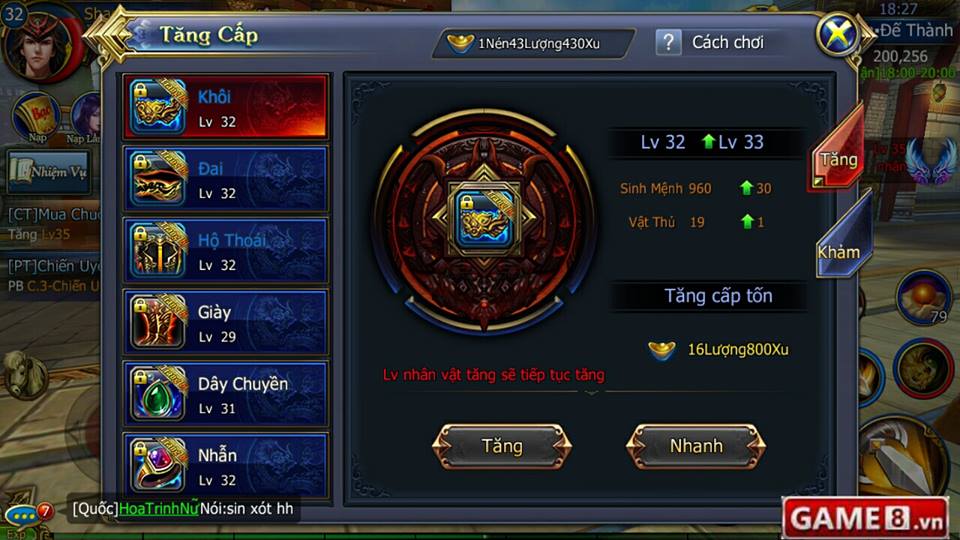Switch to the Tăng side tab
Screen dimensions: 960x540
pos(838,152)
